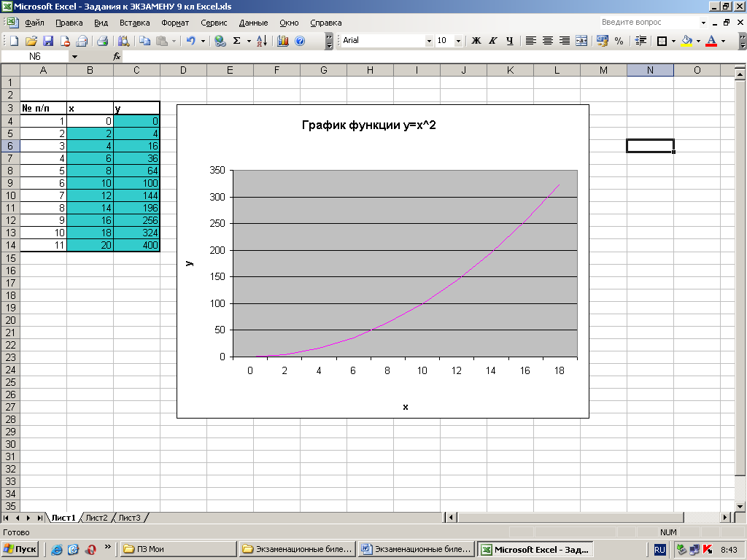
Task: Open the font size 10 dropdown
Action: pos(458,41)
